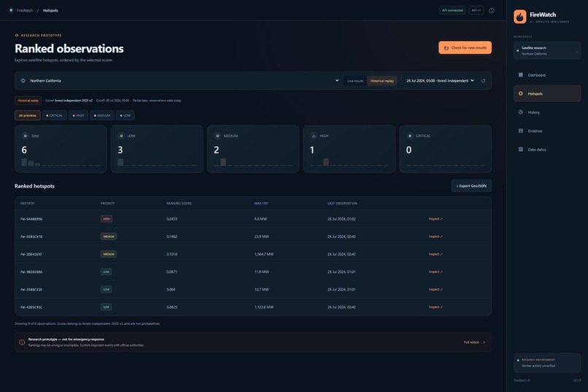Filter hotspots by LOW priority chip
This screenshot has width=588, height=392.
click(x=125, y=115)
